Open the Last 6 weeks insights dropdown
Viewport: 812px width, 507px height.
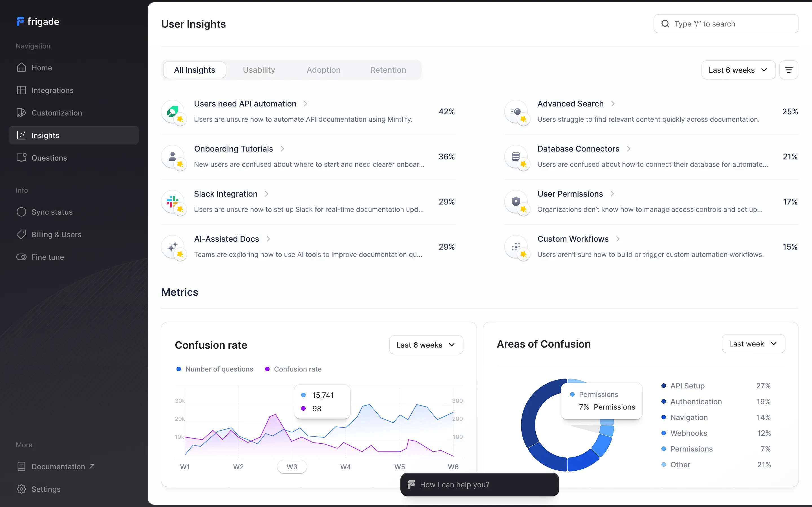tap(738, 70)
